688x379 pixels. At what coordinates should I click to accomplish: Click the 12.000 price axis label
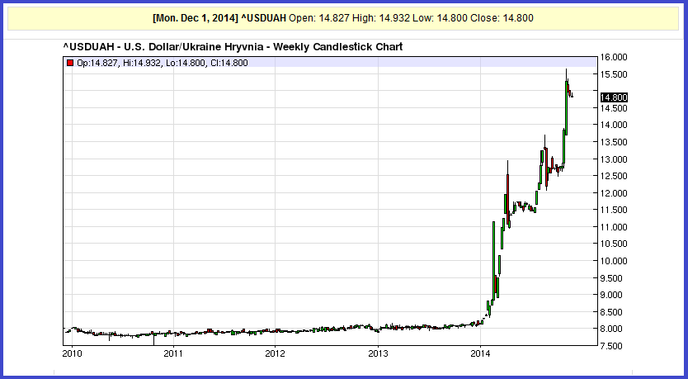(x=614, y=193)
